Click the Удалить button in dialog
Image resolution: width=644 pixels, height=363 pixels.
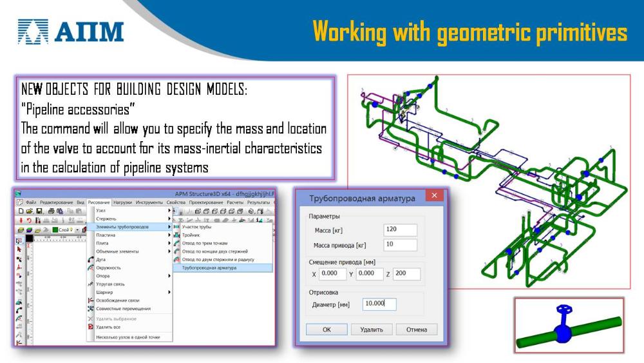coord(372,329)
